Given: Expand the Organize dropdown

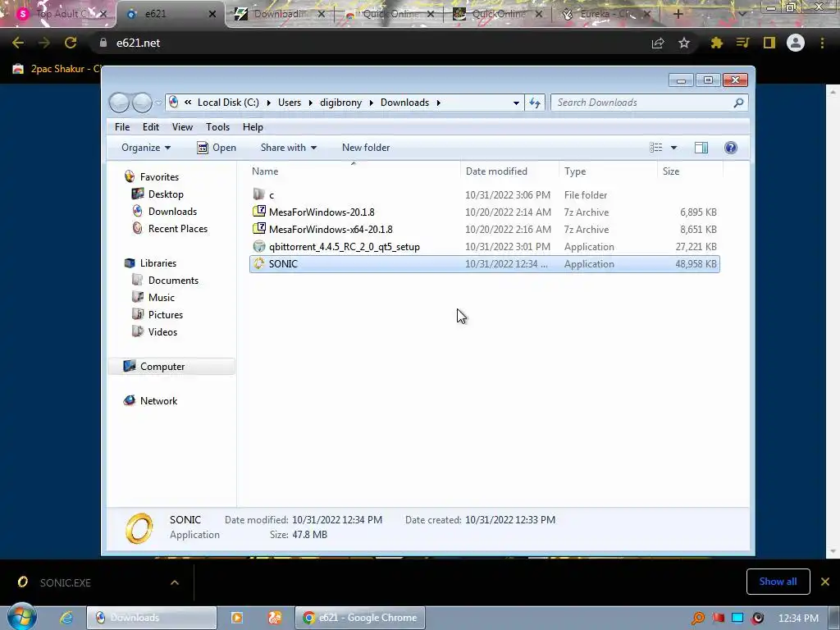Looking at the screenshot, I should click(146, 148).
